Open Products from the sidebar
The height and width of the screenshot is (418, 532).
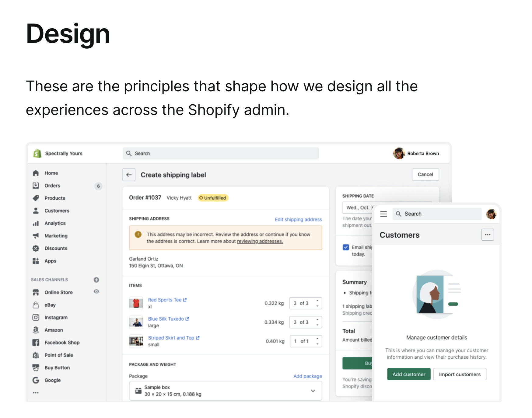click(36, 198)
